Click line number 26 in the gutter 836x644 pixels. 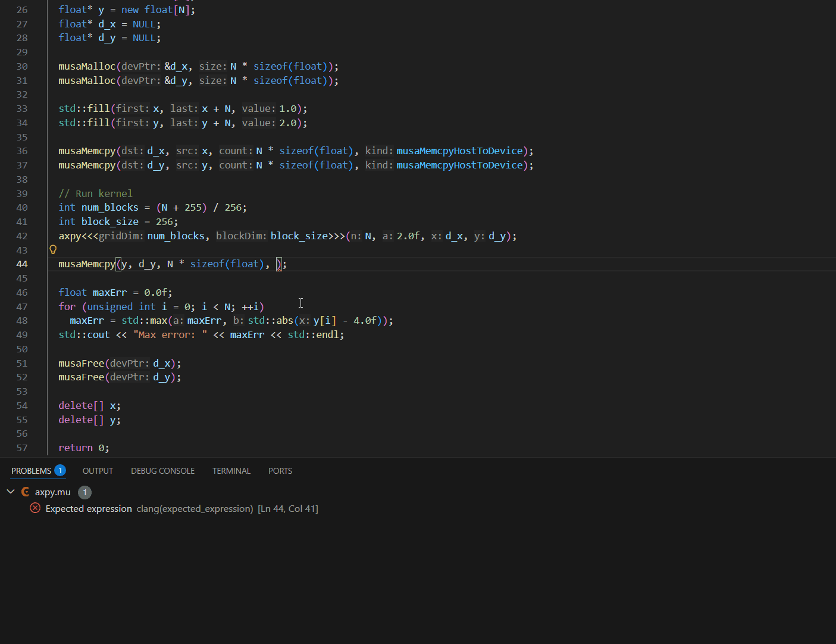click(22, 10)
